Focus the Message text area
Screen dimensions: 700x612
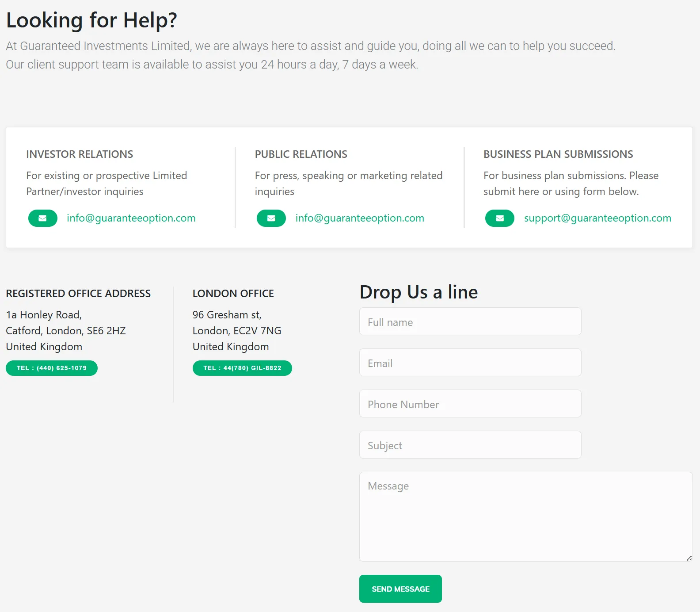click(x=525, y=516)
